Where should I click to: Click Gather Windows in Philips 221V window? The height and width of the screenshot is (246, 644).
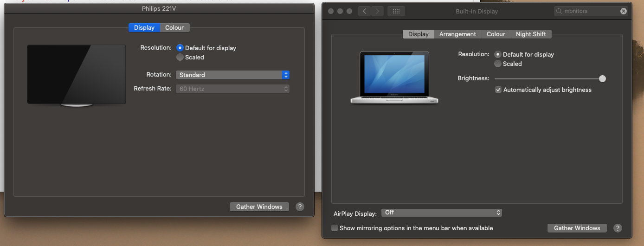[259, 207]
